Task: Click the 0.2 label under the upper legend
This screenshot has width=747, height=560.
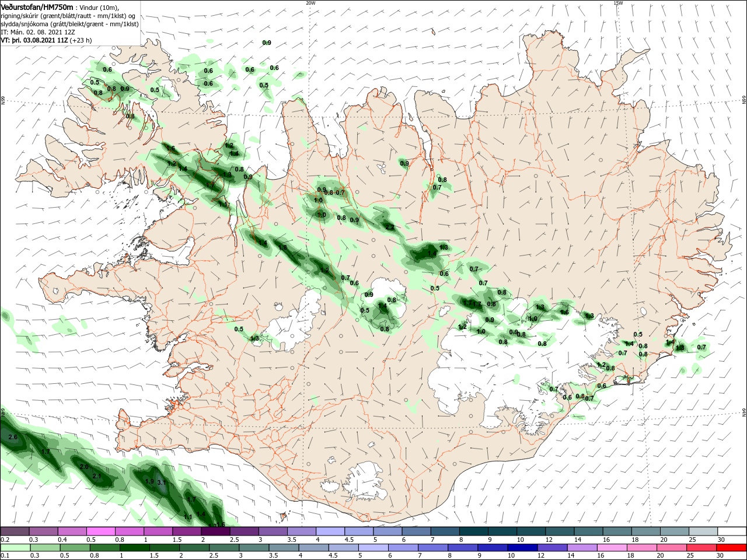Action: point(5,540)
